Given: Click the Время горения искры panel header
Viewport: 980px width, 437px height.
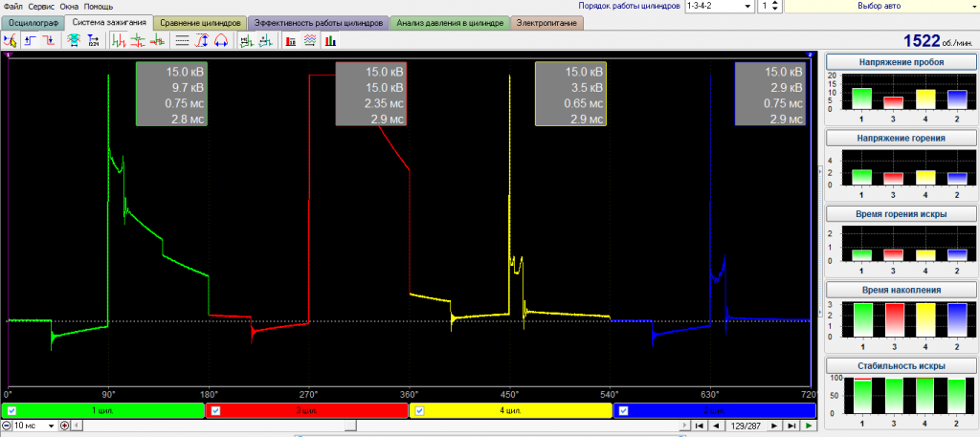Looking at the screenshot, I should pyautogui.click(x=902, y=213).
